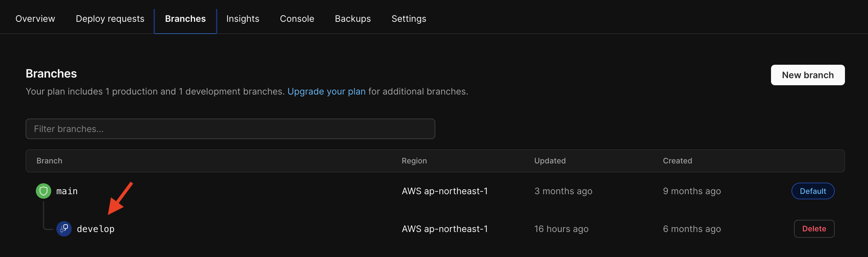Open the Settings tab
This screenshot has width=868, height=257.
coord(409,19)
